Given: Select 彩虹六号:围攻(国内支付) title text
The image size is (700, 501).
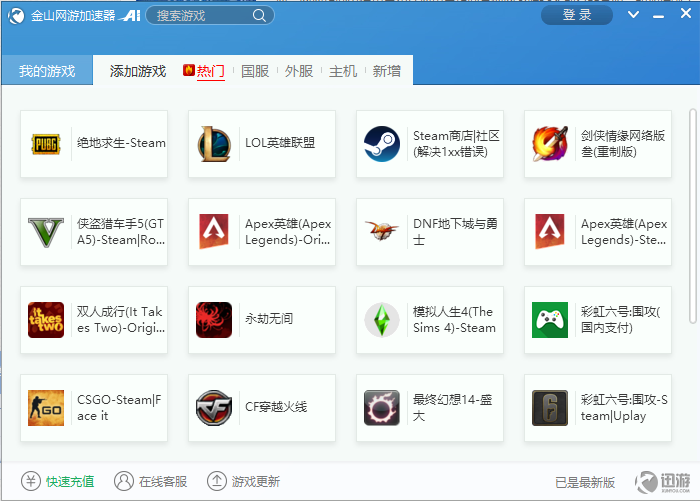Looking at the screenshot, I should tap(620, 320).
